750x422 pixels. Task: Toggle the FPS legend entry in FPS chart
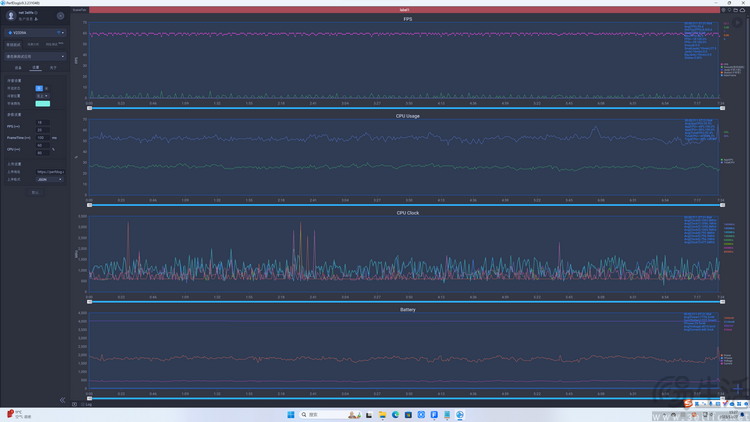click(x=725, y=64)
